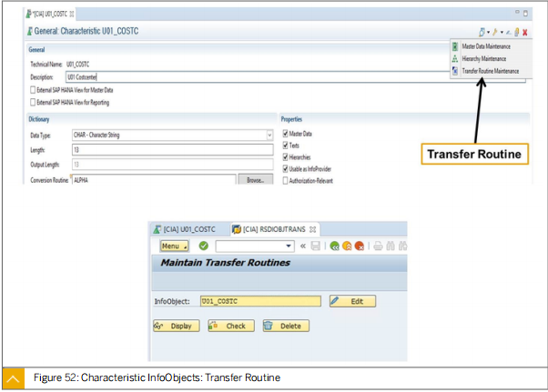This screenshot has width=548, height=392.
Task: Click the Maintain Transfer Routines title
Action: pos(226,263)
